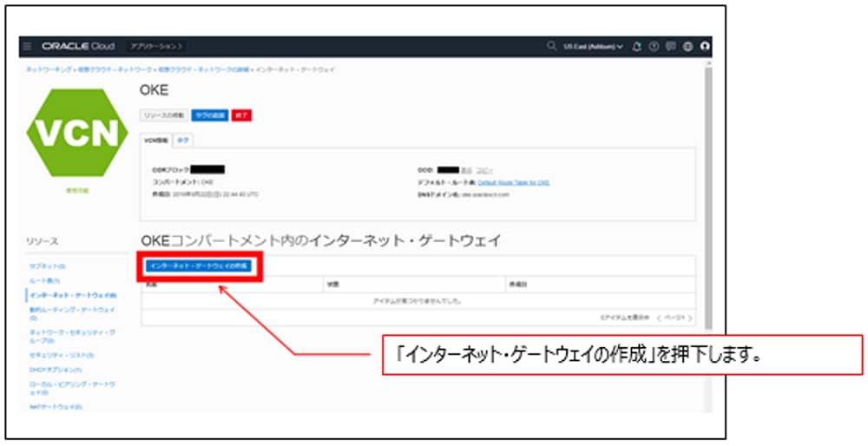
Task: Select the VCN情報 tab
Action: (156, 141)
